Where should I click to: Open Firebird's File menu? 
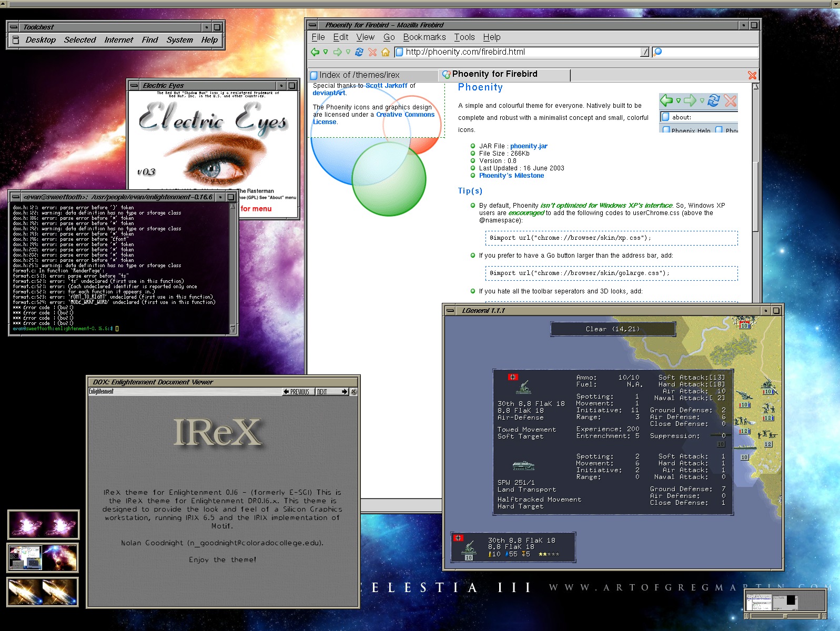point(318,37)
